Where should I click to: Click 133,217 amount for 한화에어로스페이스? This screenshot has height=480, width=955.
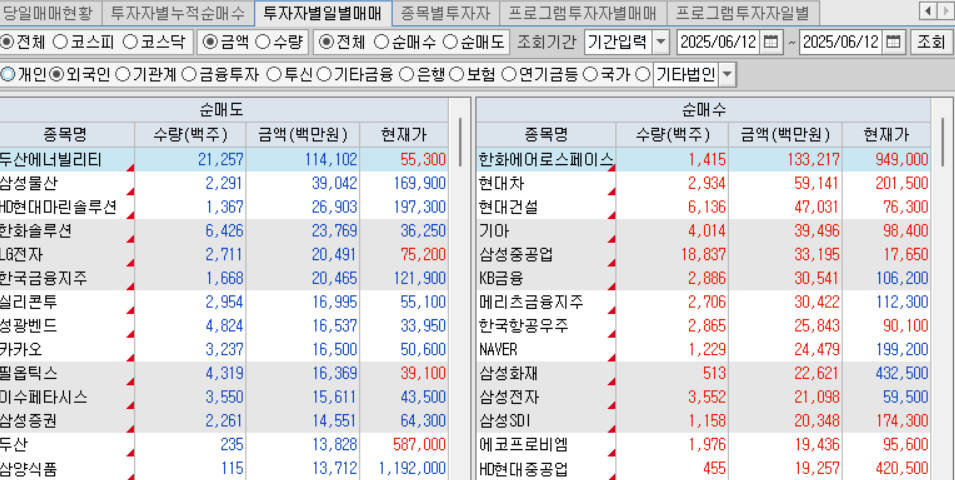(x=813, y=160)
